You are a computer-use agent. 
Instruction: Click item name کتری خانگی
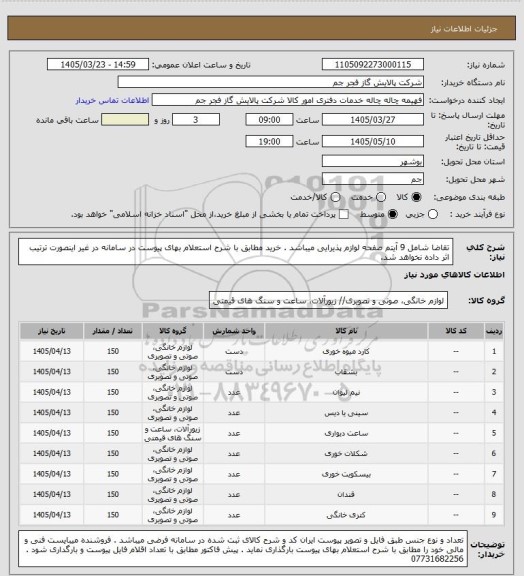tap(346, 515)
